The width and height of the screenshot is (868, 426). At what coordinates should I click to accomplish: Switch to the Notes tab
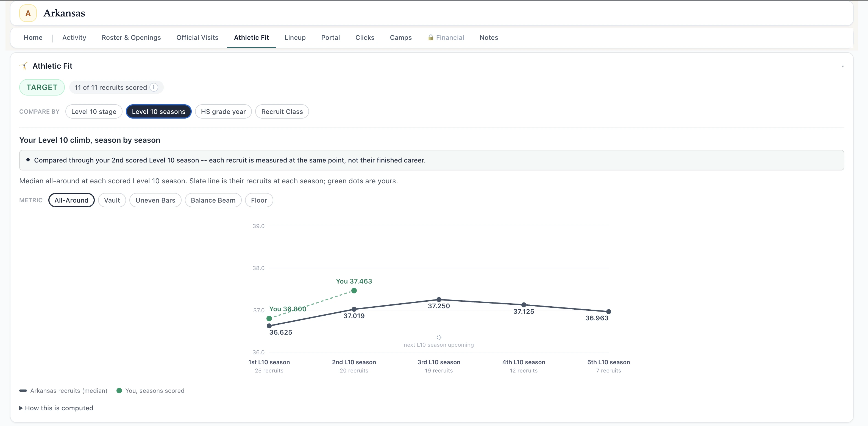pos(489,37)
